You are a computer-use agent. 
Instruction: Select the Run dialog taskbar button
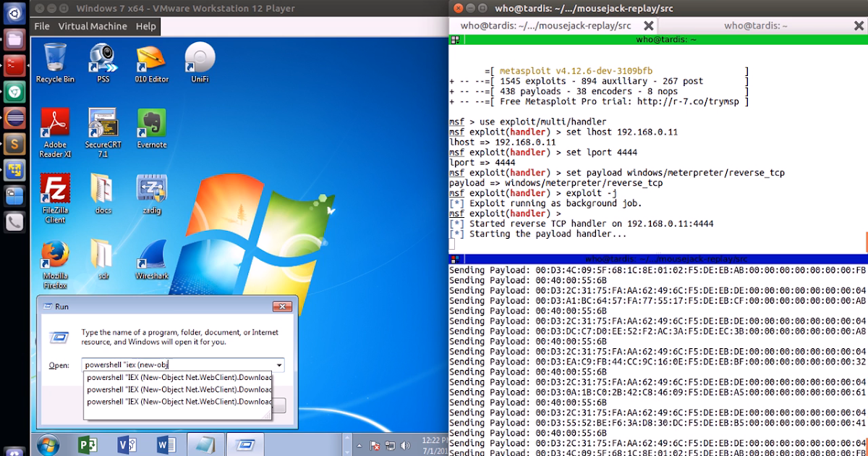pyautogui.click(x=245, y=444)
